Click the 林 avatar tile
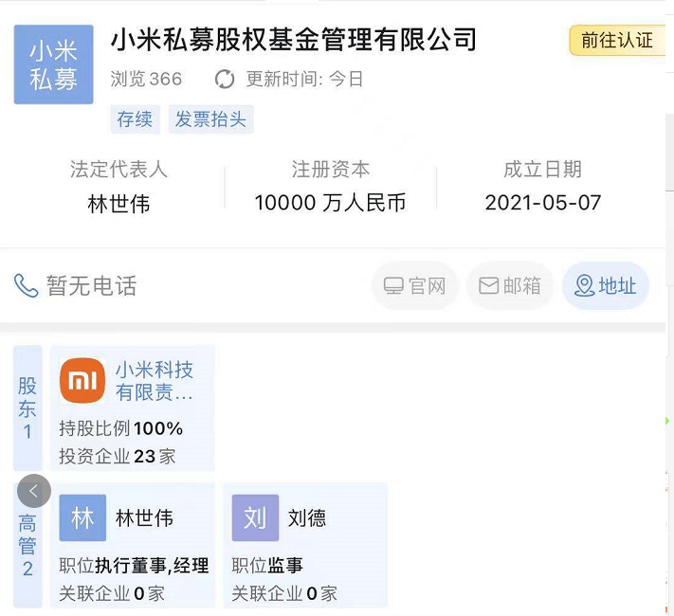Image resolution: width=674 pixels, height=616 pixels. pyautogui.click(x=82, y=517)
